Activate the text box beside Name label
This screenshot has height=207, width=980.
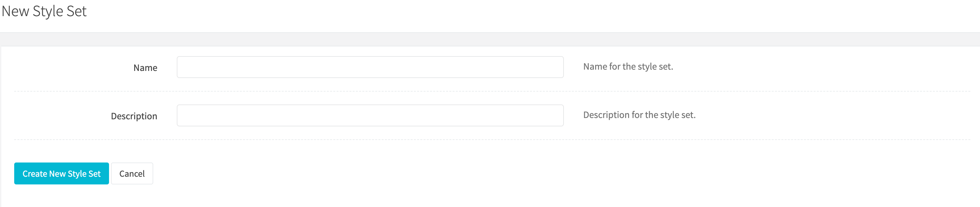tap(370, 67)
